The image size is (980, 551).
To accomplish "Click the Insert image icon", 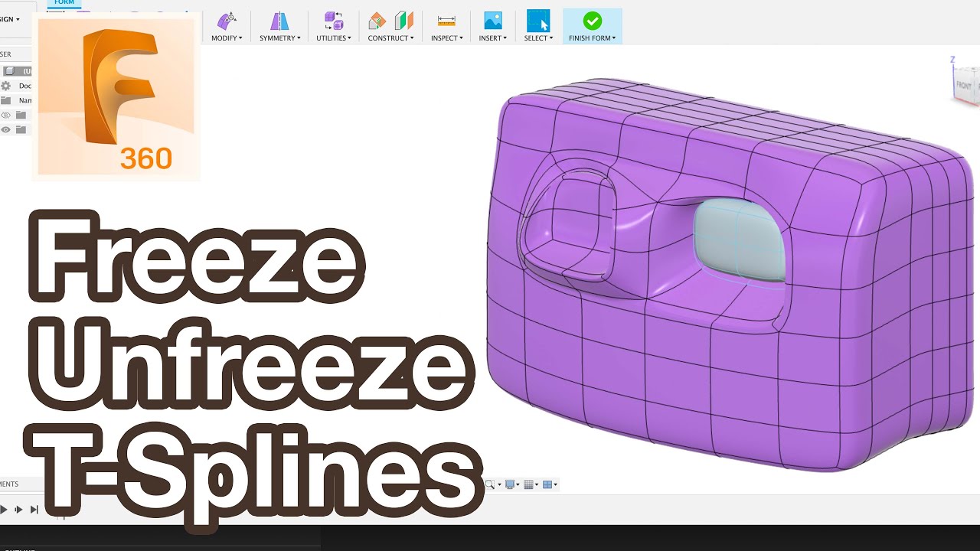I will (492, 21).
